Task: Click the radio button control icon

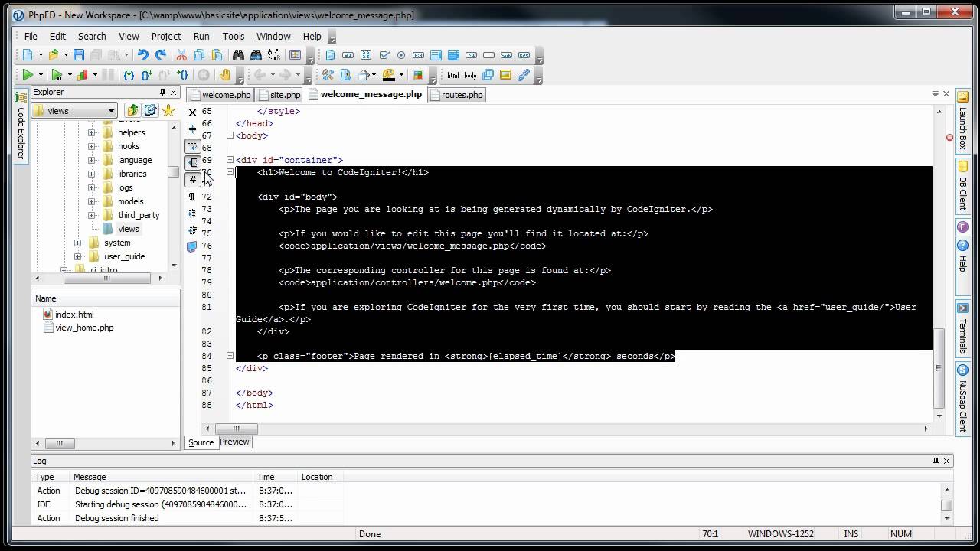Action: pos(401,55)
